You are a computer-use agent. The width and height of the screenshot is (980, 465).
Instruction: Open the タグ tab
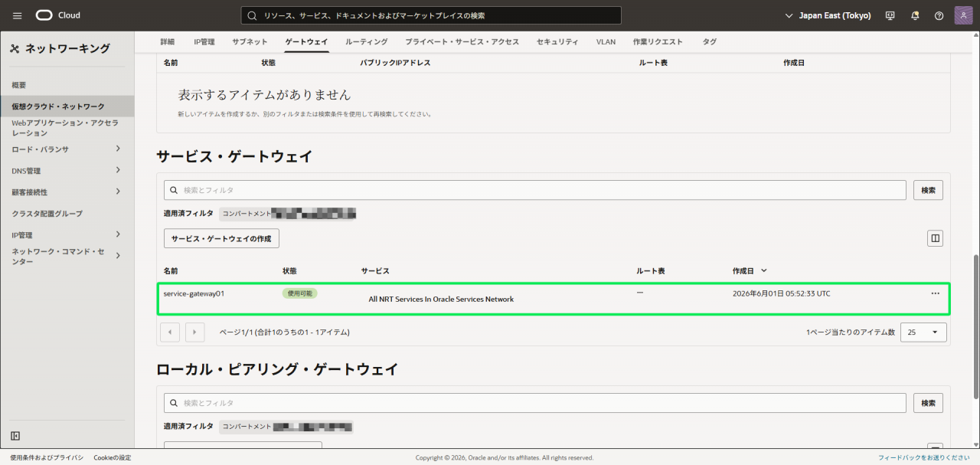point(710,41)
